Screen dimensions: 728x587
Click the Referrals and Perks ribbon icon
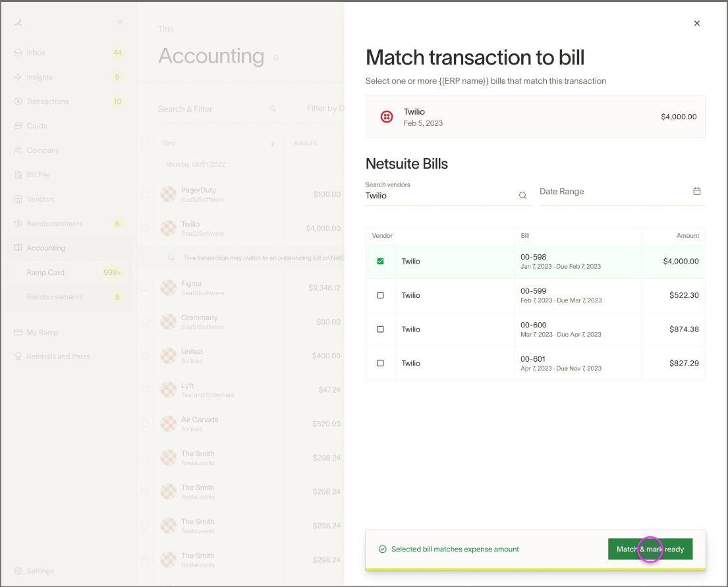coord(18,356)
